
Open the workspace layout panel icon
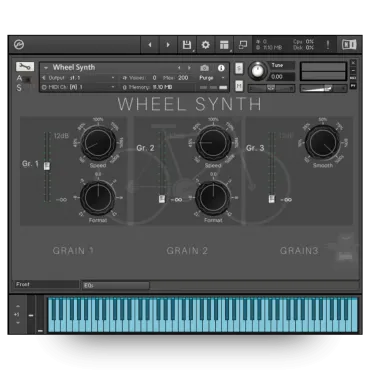[x=224, y=45]
